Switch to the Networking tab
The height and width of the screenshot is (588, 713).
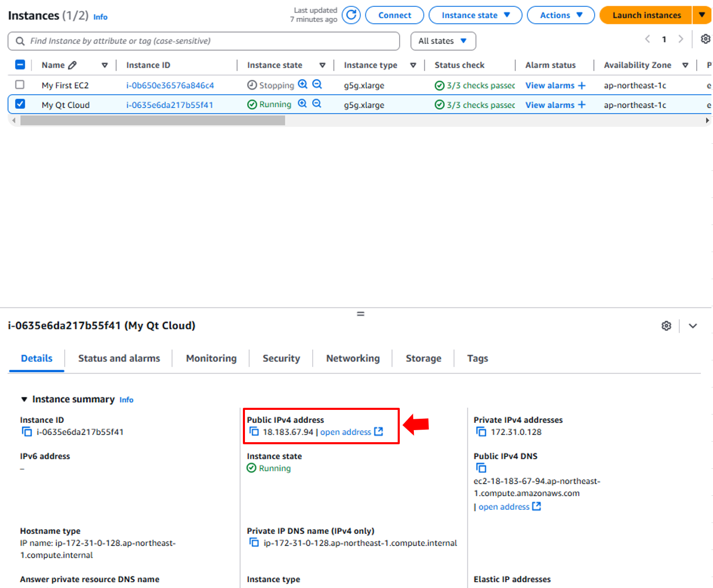[x=352, y=358]
